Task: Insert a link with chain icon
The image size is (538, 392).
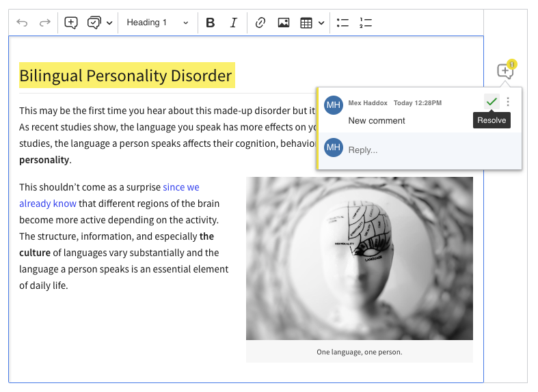Action: pyautogui.click(x=260, y=23)
